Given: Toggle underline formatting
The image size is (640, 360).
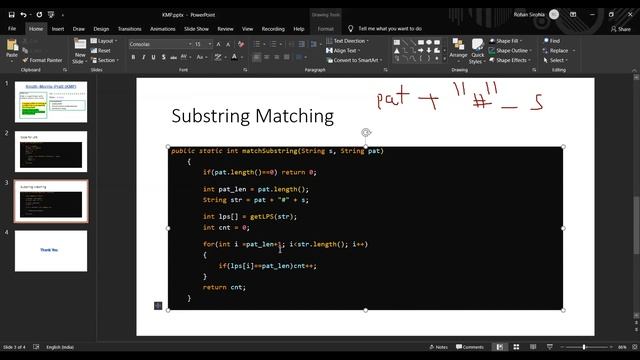Looking at the screenshot, I should (153, 57).
